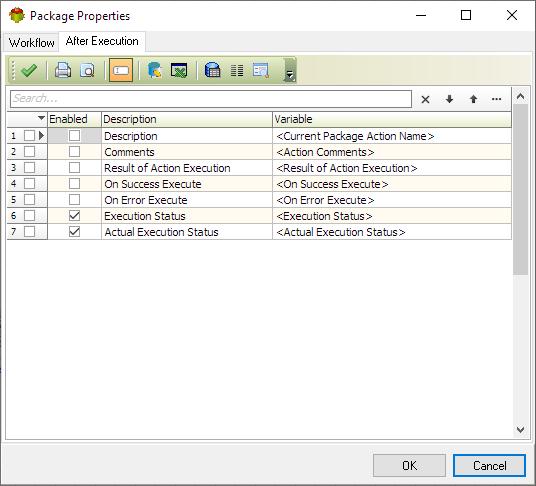Sort by Description column header
Screen dimensions: 536x486
click(x=187, y=119)
